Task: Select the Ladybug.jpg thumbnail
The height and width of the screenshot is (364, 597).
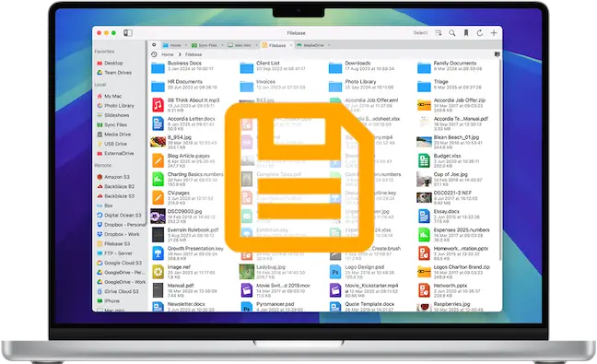Action: pyautogui.click(x=247, y=272)
